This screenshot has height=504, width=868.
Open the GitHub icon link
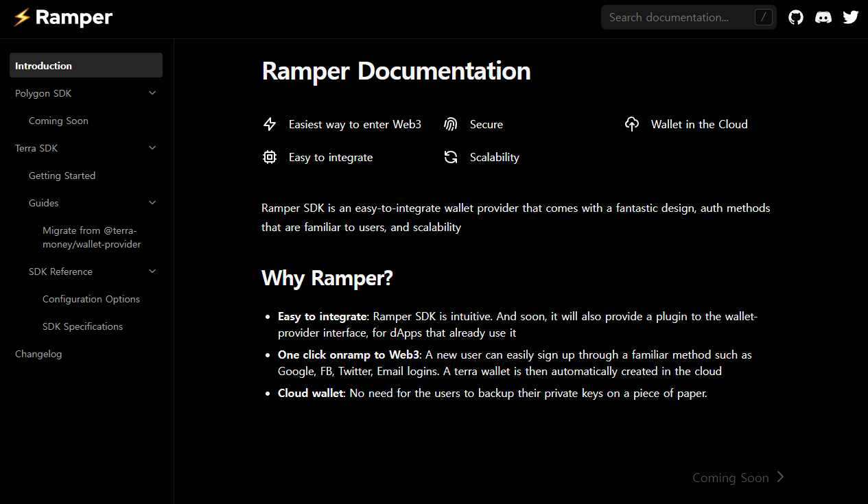(x=796, y=17)
